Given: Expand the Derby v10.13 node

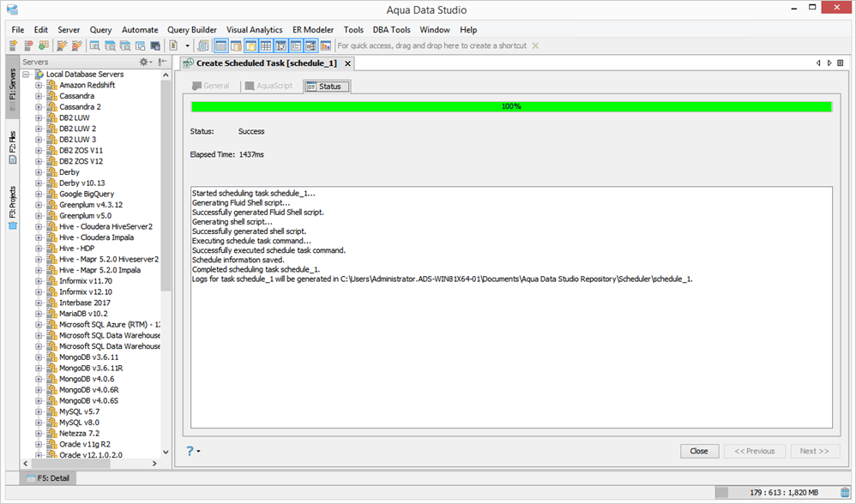Looking at the screenshot, I should pos(39,183).
